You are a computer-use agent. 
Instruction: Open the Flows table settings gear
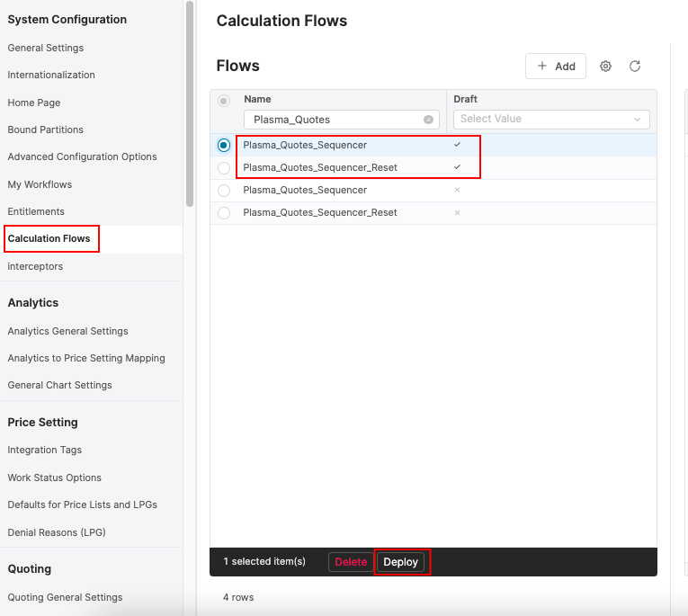pyautogui.click(x=605, y=67)
